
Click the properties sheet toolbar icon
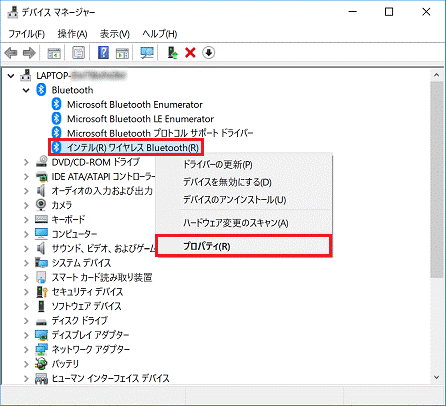(79, 53)
